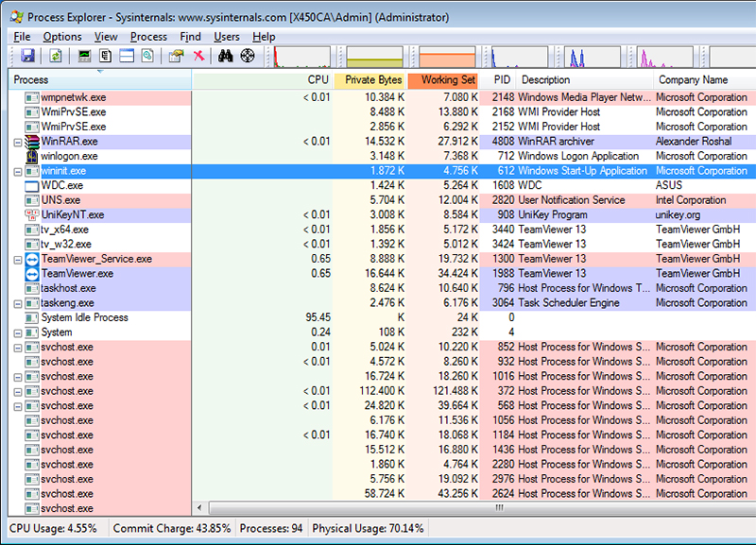Click the binoculars Find Handle icon
This screenshot has height=545, width=756.
[x=225, y=56]
